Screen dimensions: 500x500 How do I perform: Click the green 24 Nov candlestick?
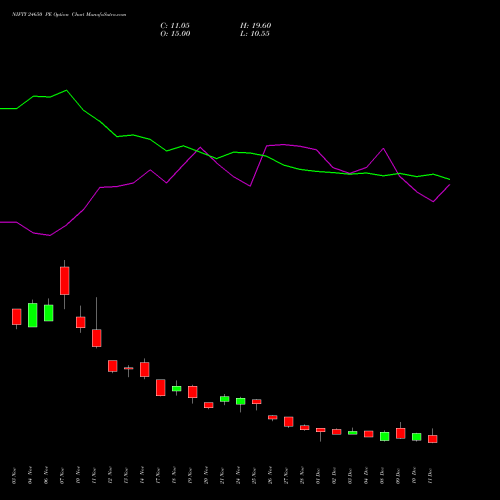pos(241,401)
